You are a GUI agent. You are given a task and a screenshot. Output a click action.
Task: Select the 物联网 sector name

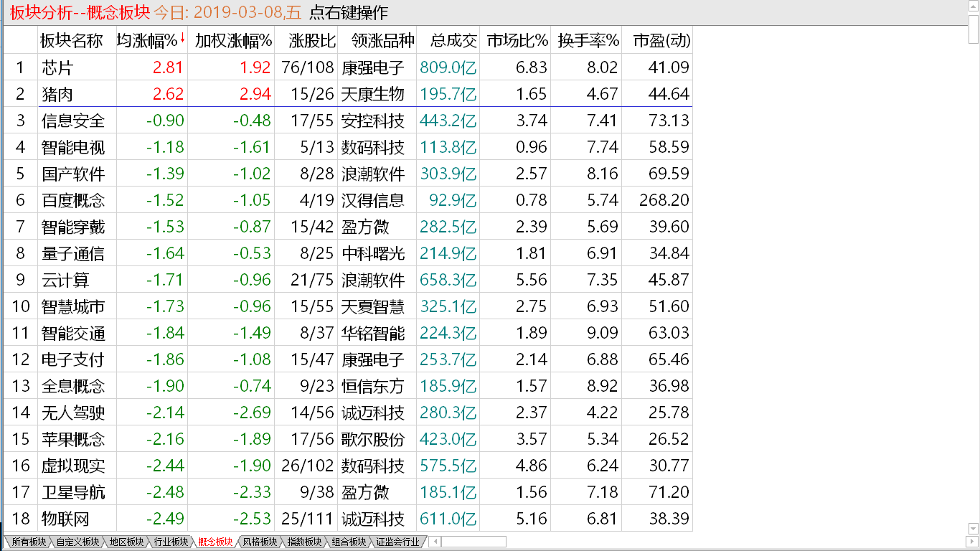[x=65, y=519]
